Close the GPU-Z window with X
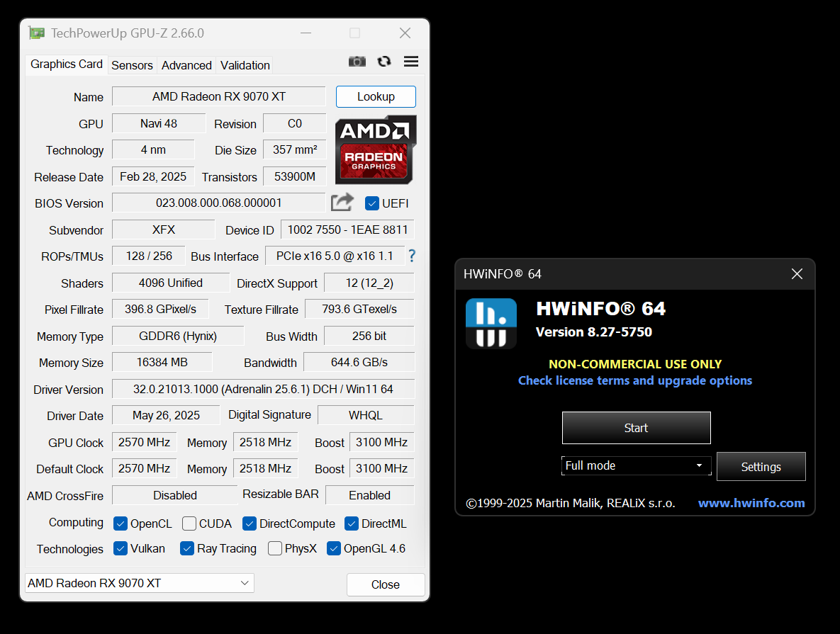 [x=405, y=33]
